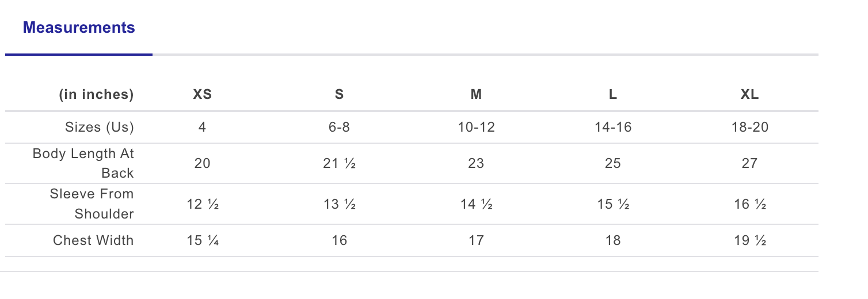Select the S size column header
Screen dimensions: 868x299
coord(339,95)
